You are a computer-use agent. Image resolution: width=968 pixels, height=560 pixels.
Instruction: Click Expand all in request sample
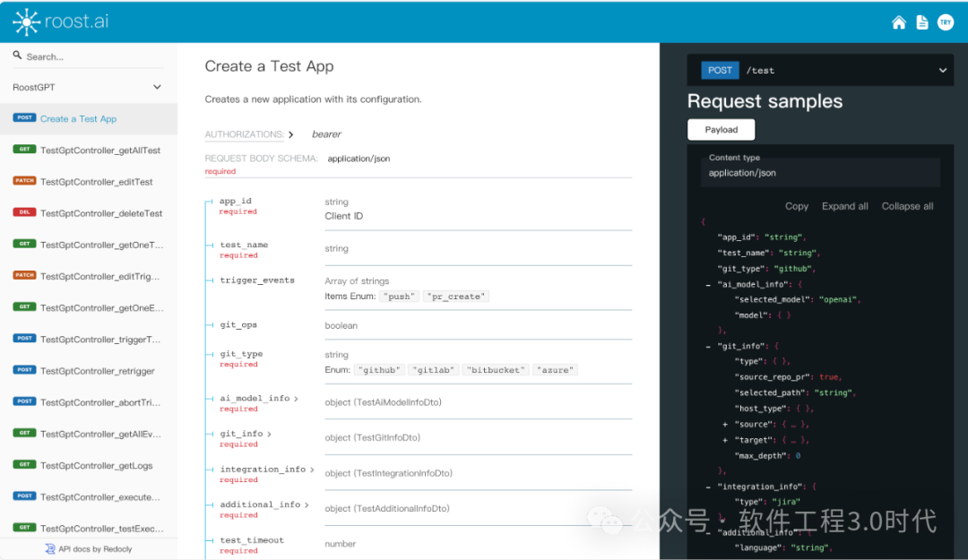tap(844, 206)
